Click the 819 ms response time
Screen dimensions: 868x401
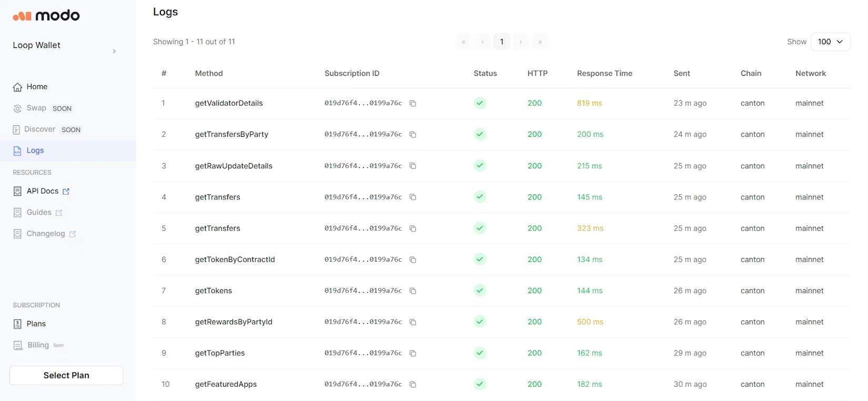(x=589, y=103)
